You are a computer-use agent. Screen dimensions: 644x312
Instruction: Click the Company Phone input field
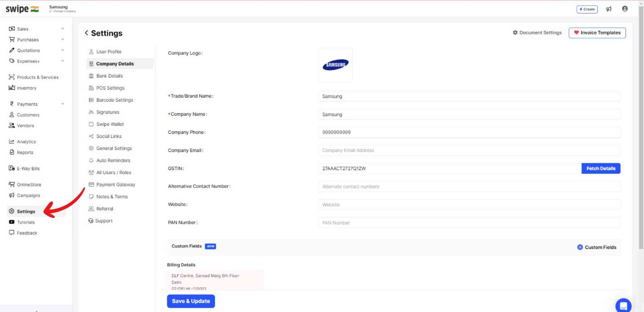click(469, 132)
